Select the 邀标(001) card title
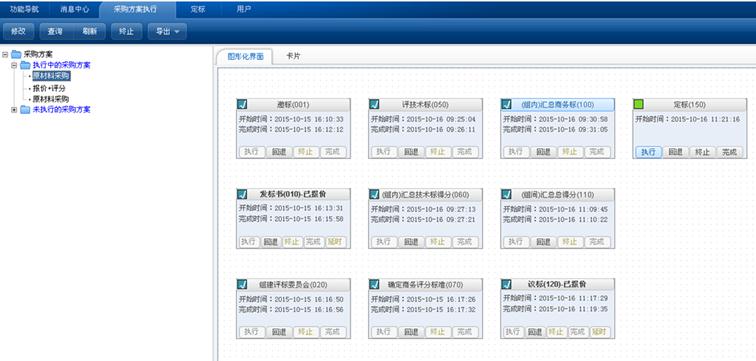 point(293,105)
